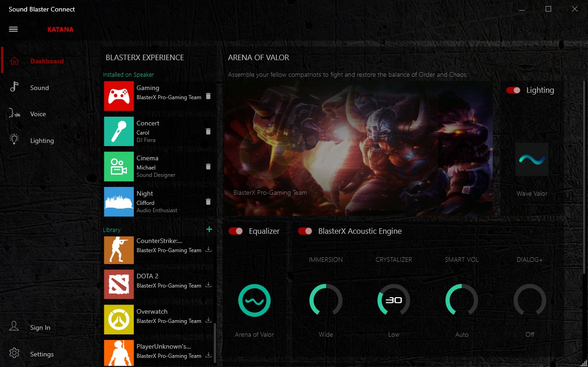The width and height of the screenshot is (588, 367).
Task: Click the profile list scrollbar
Action: (215, 342)
